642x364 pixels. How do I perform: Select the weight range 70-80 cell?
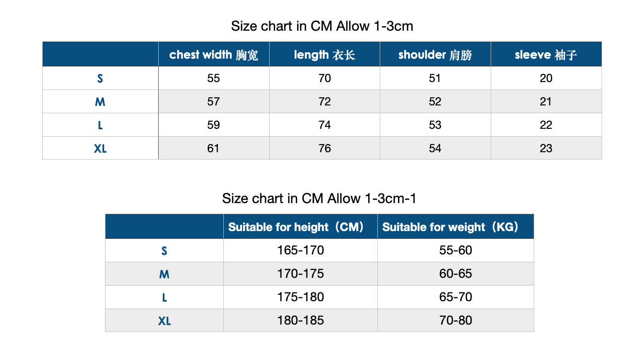455,320
